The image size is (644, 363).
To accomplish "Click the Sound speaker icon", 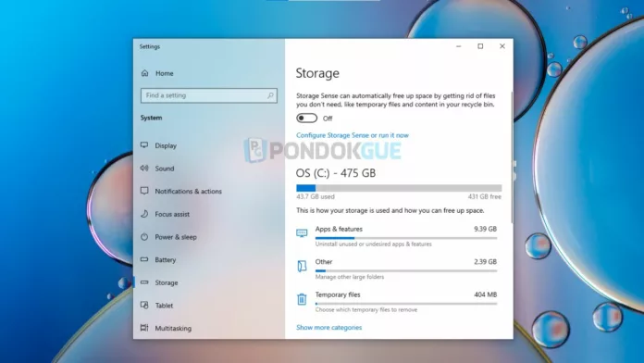I will (144, 169).
